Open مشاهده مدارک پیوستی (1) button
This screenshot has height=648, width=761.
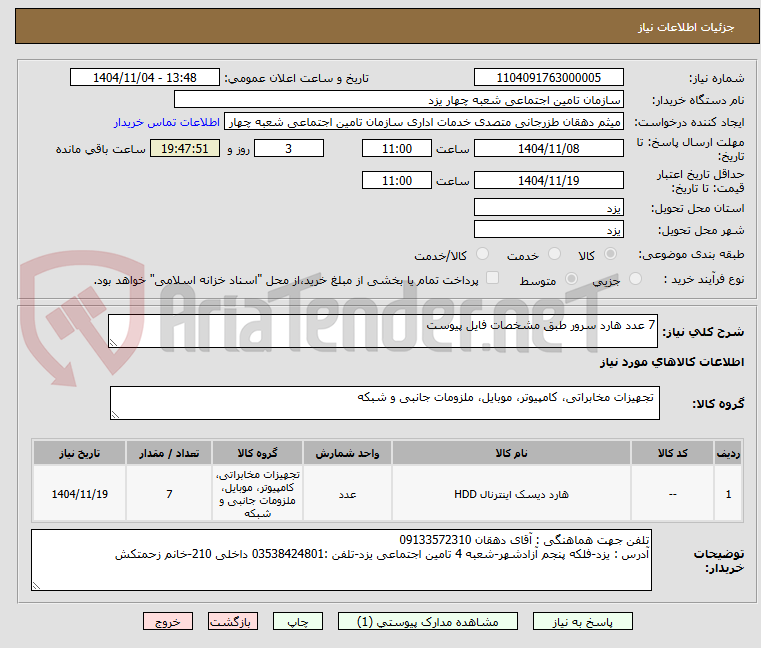[x=428, y=621]
